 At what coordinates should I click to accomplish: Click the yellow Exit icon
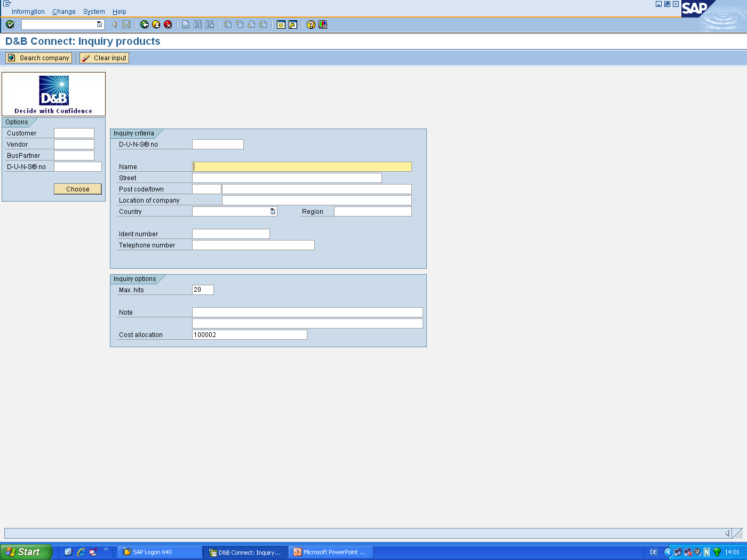point(156,25)
